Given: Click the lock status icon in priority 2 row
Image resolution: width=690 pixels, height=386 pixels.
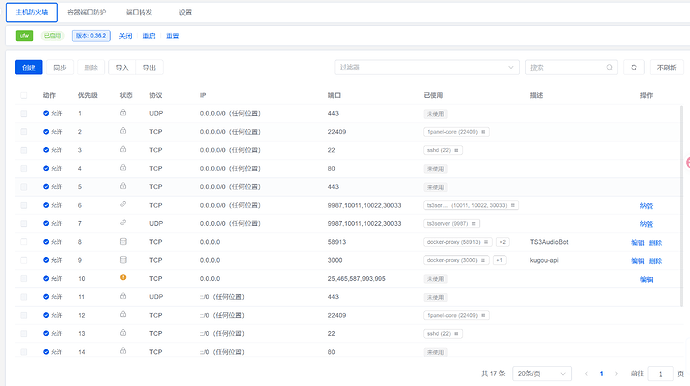Looking at the screenshot, I should pyautogui.click(x=123, y=131).
